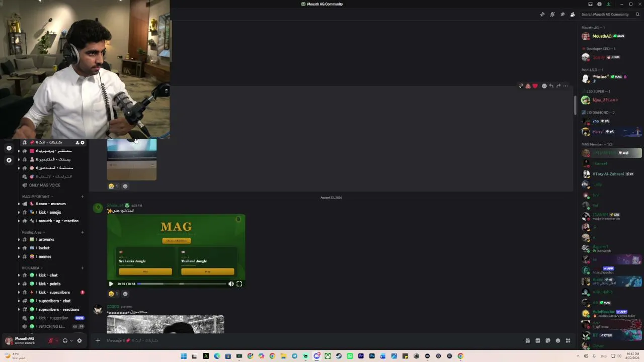The height and width of the screenshot is (362, 644).
Task: Forward the hovered message
Action: click(558, 86)
